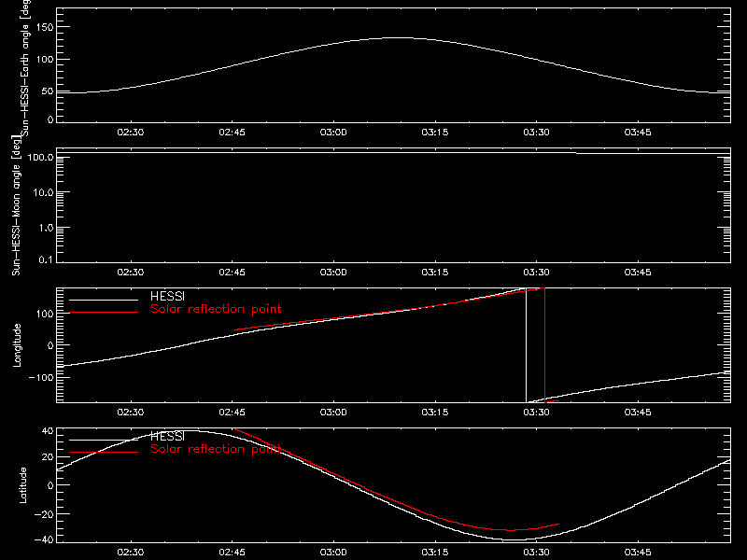
Task: Click the white vertical wrap line in Longitude plot
Action: pos(526,345)
